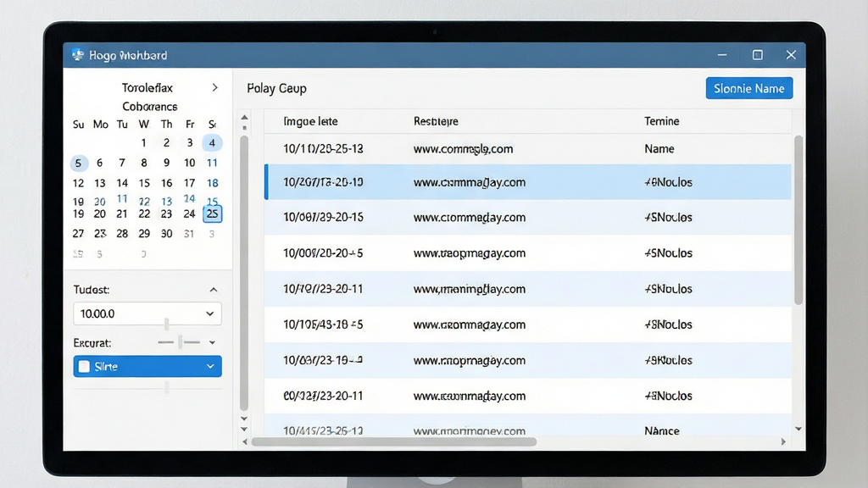Screen dimensions: 868x488
Task: Click the up arrow above the Imgue lete list scrollbar
Action: 244,117
